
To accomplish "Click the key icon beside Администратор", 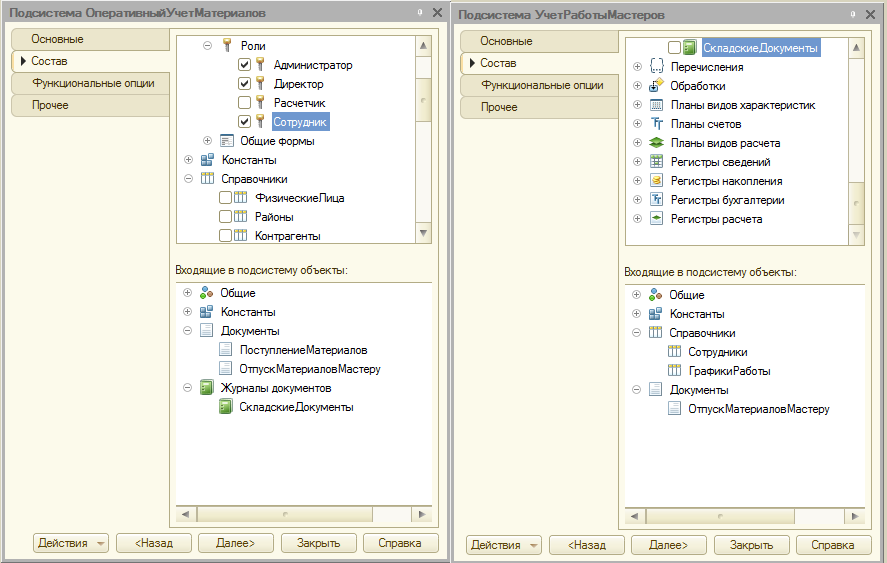I will tap(260, 65).
